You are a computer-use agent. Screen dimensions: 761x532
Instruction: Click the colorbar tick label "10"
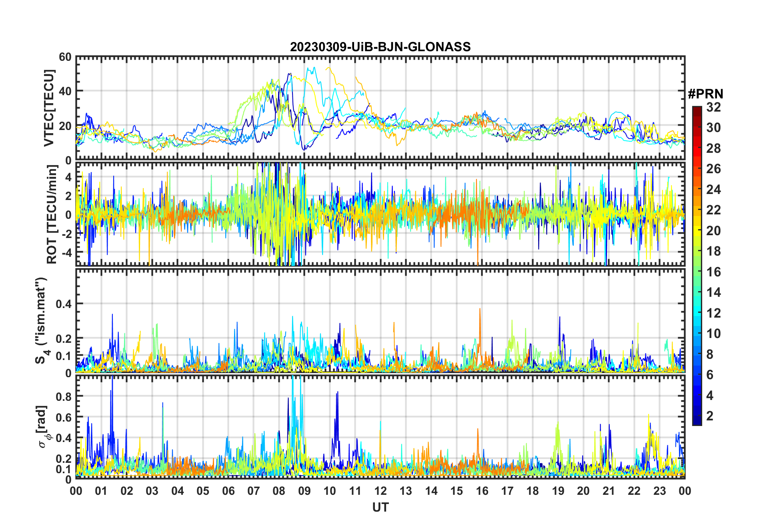click(713, 334)
